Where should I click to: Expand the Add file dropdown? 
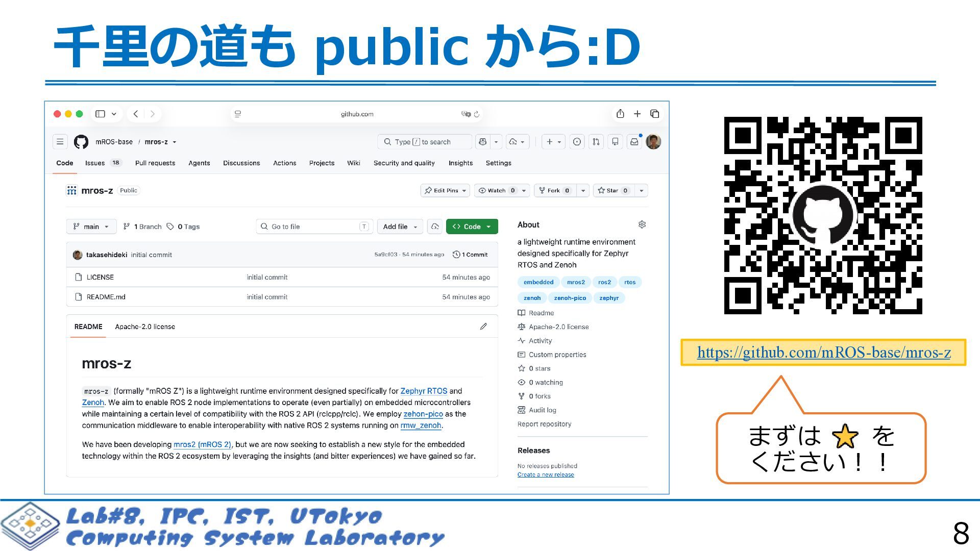pyautogui.click(x=400, y=227)
